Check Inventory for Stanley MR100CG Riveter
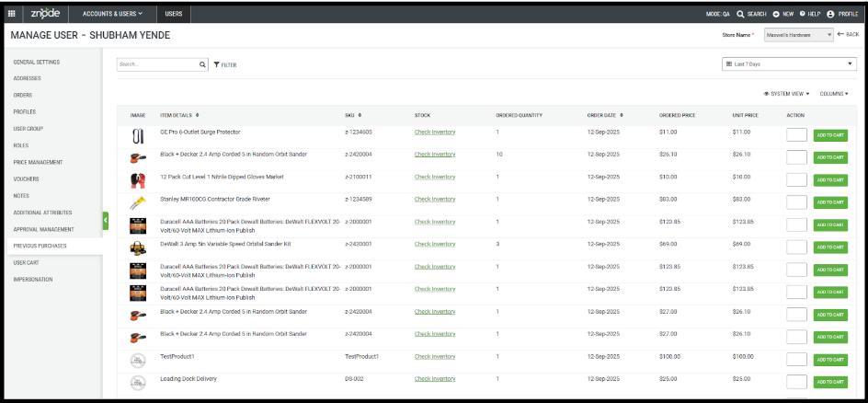Image resolution: width=868 pixels, height=403 pixels. click(x=435, y=200)
